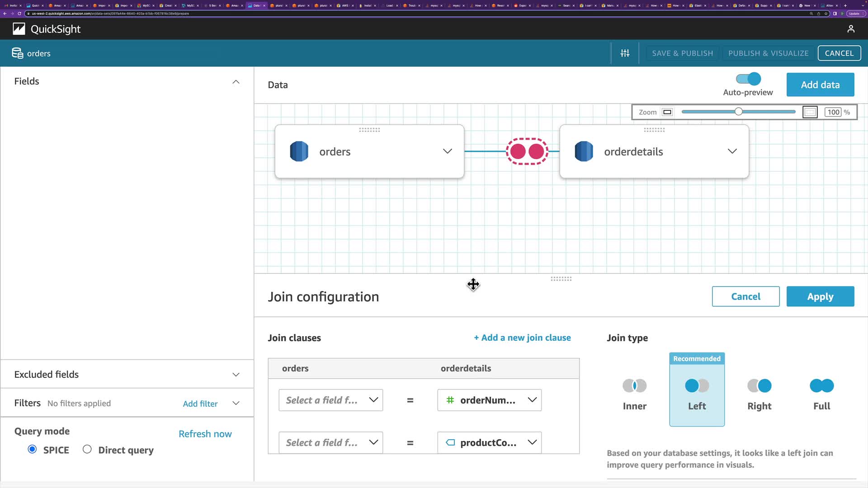Select the SPICE query mode
The height and width of the screenshot is (488, 868).
coord(32,449)
